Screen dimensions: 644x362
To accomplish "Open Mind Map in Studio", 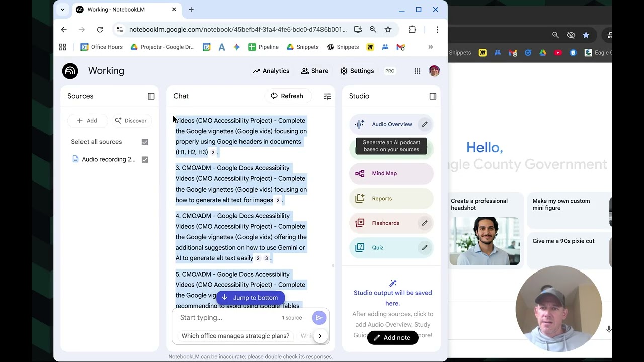I will 391,173.
